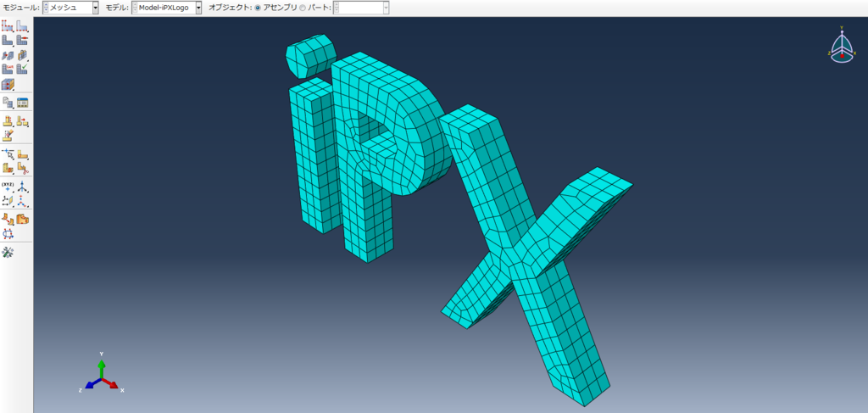Select the パート radio button
This screenshot has height=413, width=868.
pyautogui.click(x=303, y=8)
